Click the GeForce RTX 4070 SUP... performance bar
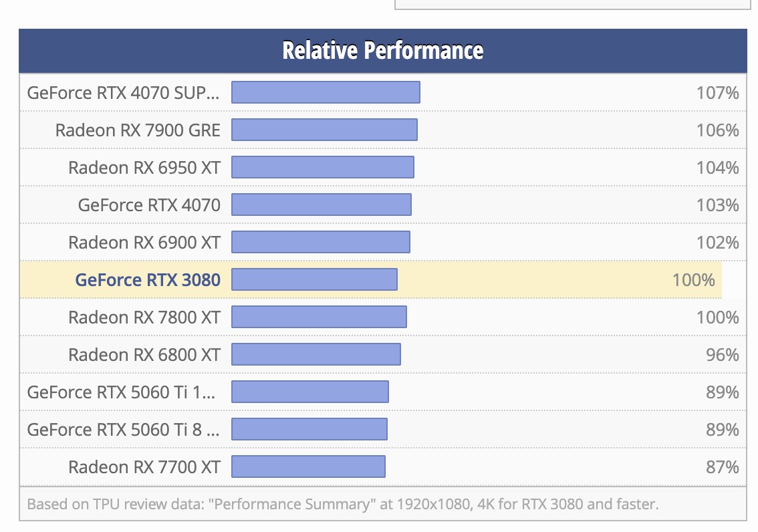Viewport: 758px width, 532px height. tap(326, 92)
